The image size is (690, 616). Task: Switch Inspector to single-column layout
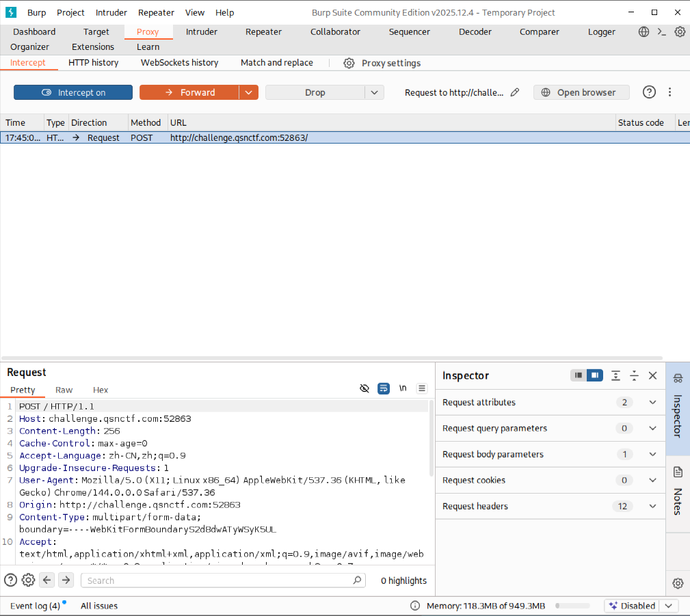[x=579, y=375]
